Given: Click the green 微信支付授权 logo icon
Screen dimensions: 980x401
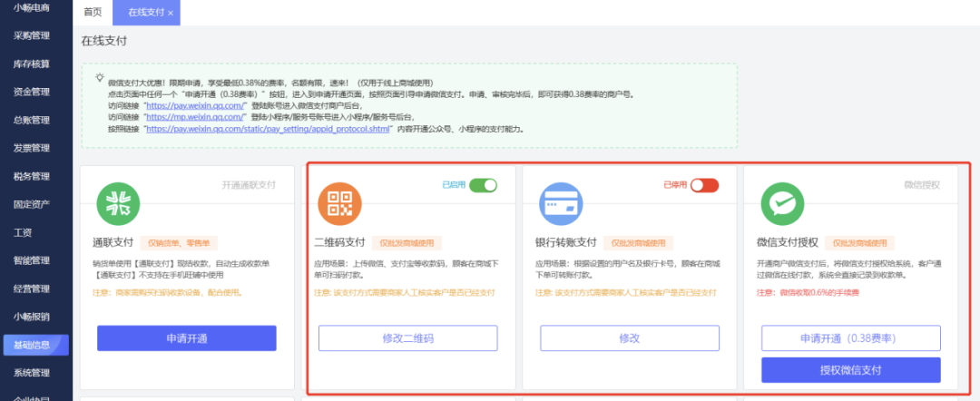Looking at the screenshot, I should click(x=782, y=203).
